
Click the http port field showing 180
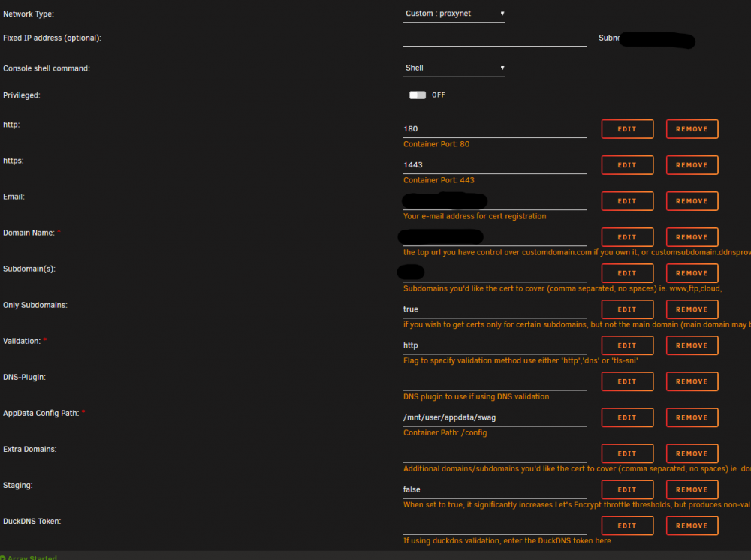pos(495,129)
